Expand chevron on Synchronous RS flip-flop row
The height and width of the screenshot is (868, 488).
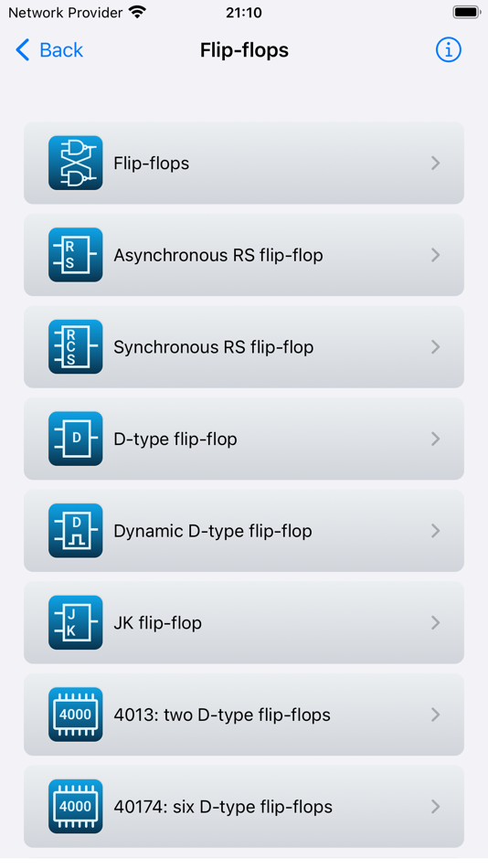pos(436,346)
